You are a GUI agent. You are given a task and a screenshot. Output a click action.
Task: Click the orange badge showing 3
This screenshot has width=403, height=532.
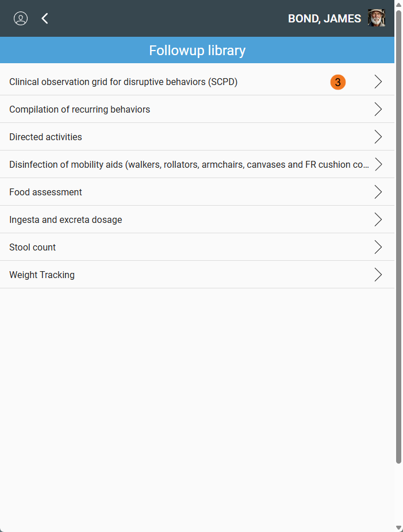[338, 82]
